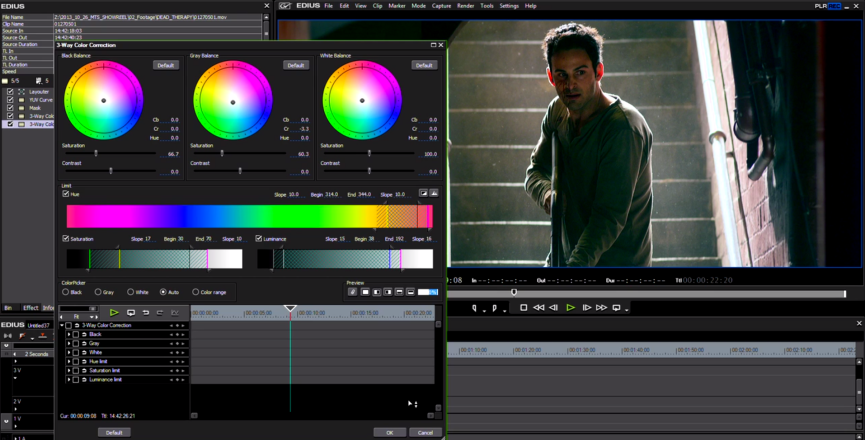Open the Marker menu
Screen dimensions: 865x440
tap(397, 6)
